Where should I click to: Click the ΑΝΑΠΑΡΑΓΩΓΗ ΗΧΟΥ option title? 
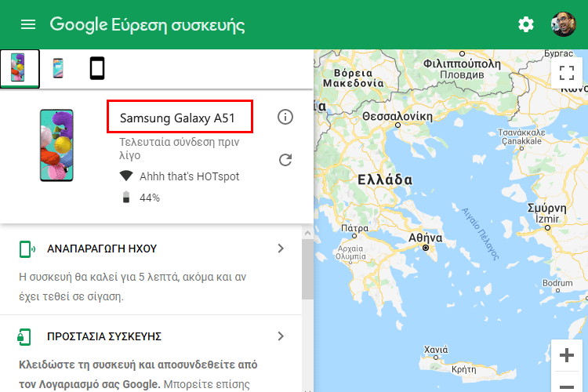point(102,249)
